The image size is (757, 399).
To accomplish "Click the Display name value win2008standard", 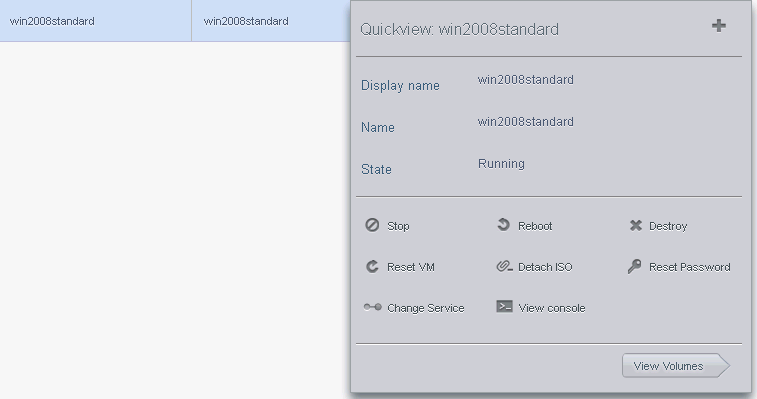I will (x=526, y=80).
